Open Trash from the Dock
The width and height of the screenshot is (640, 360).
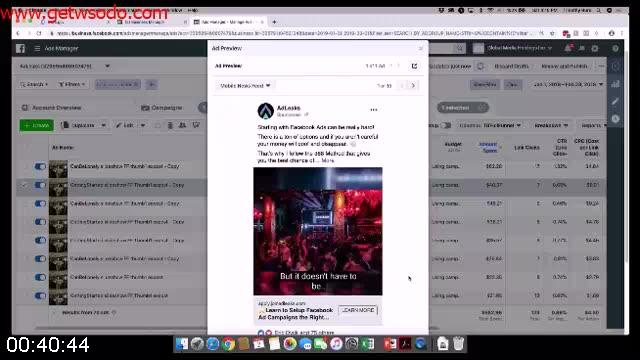(458, 344)
